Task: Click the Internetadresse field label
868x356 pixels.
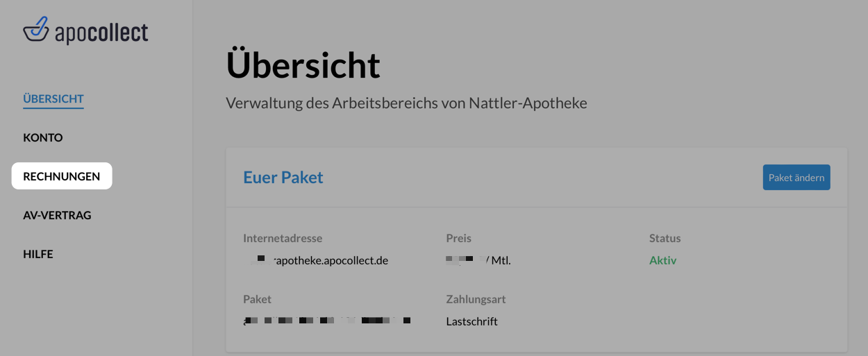Action: click(x=282, y=238)
